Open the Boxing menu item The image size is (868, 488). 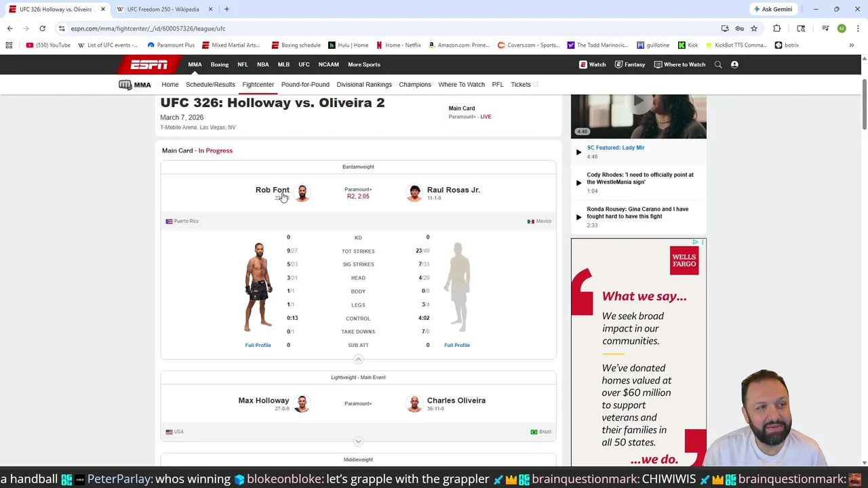(x=220, y=64)
